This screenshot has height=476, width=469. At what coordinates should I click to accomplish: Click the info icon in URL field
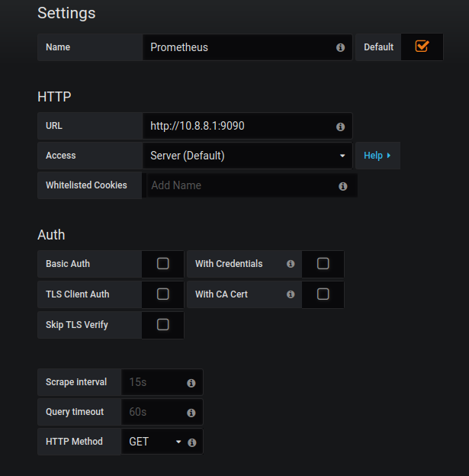coord(340,127)
